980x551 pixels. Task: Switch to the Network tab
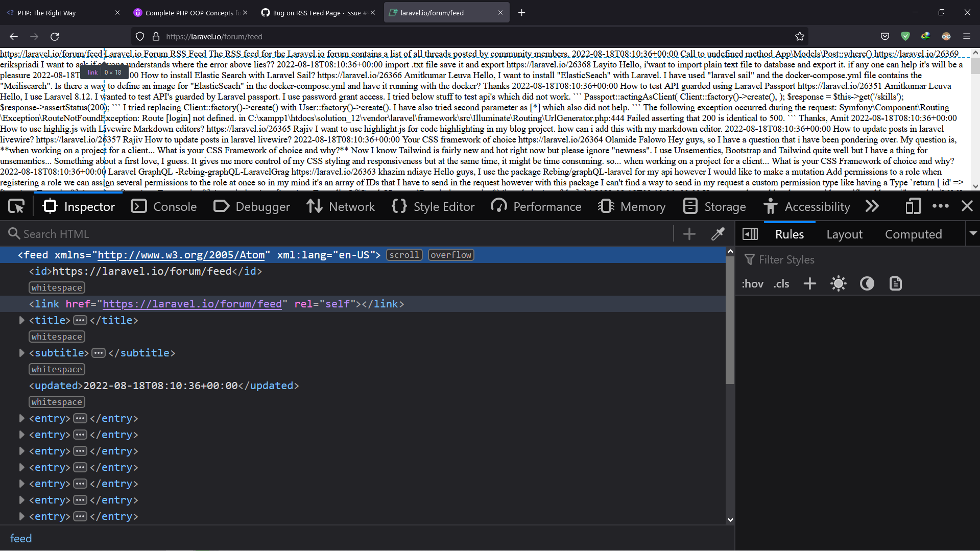pos(341,206)
